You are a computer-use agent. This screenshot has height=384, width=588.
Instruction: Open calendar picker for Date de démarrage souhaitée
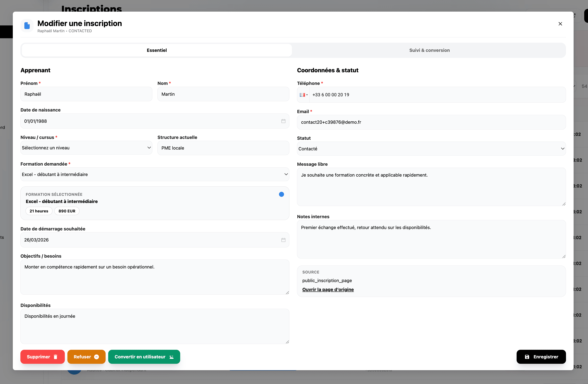click(283, 240)
